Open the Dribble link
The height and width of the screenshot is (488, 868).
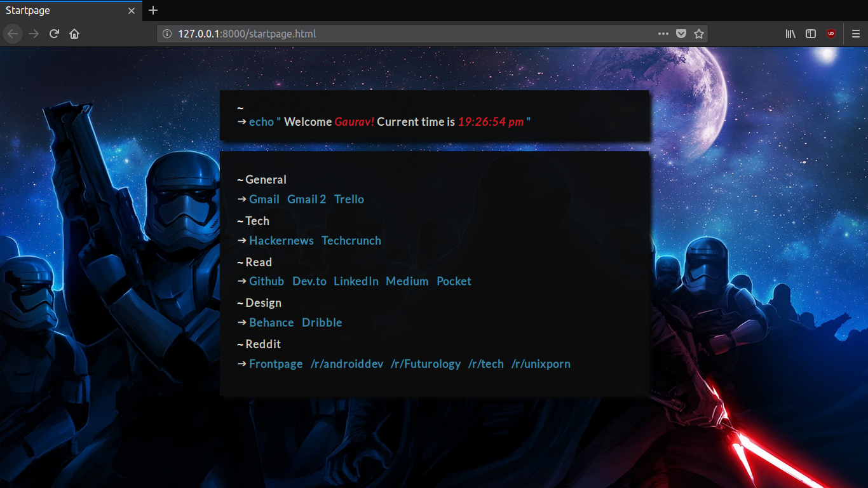click(x=322, y=323)
